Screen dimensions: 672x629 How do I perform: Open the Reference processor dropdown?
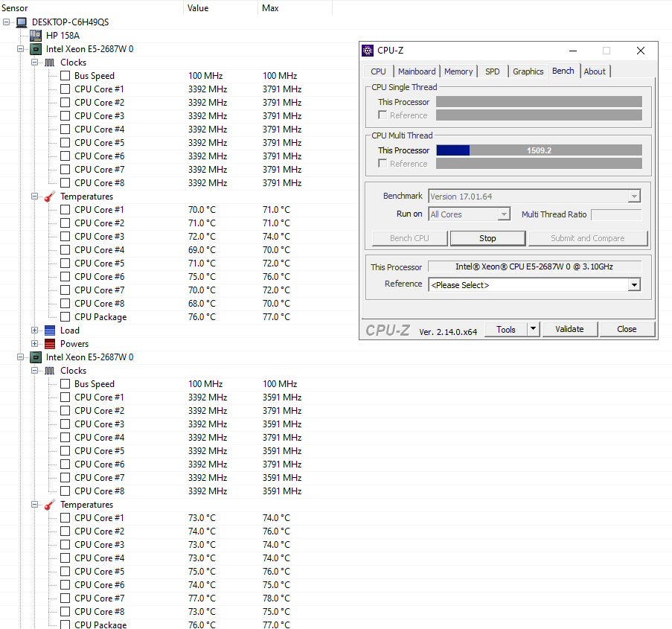(634, 285)
